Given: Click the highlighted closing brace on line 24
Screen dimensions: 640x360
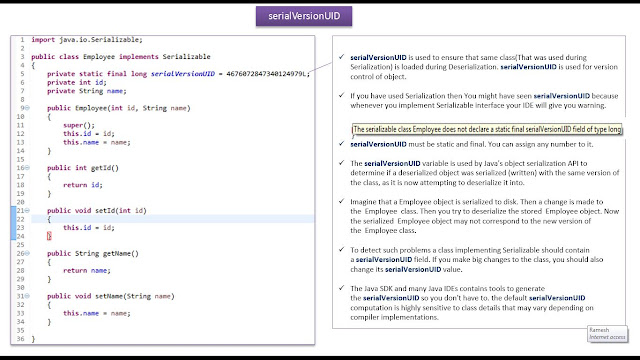Looking at the screenshot, I should (49, 236).
